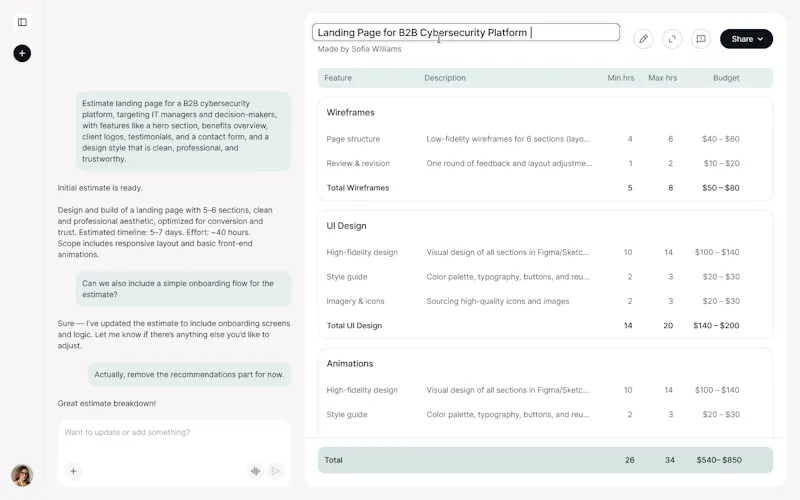The height and width of the screenshot is (500, 800).
Task: Click 'Initial estimate is ready.' reply
Action: tap(100, 188)
